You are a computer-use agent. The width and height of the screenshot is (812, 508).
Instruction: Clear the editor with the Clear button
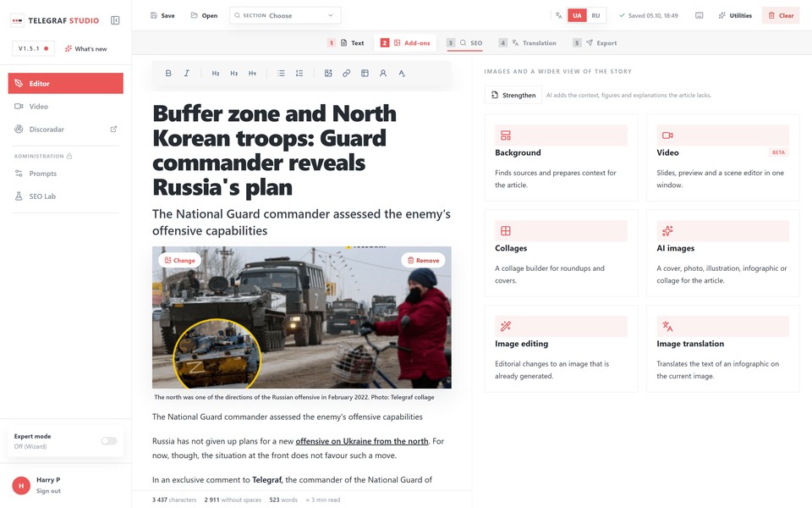(781, 15)
